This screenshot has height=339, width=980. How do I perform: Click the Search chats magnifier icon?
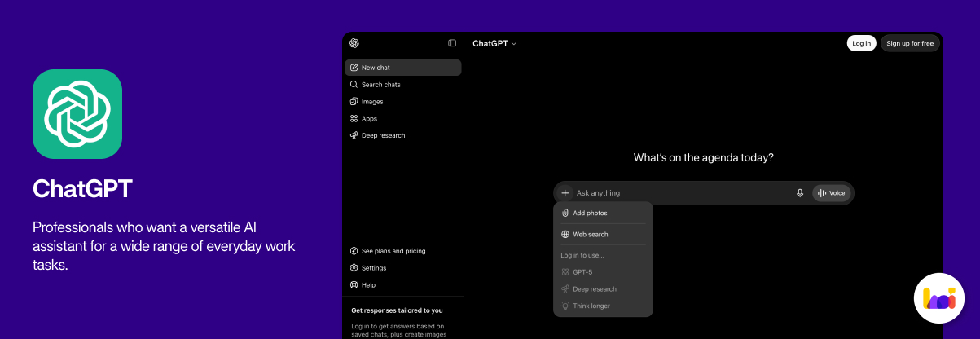tap(354, 85)
